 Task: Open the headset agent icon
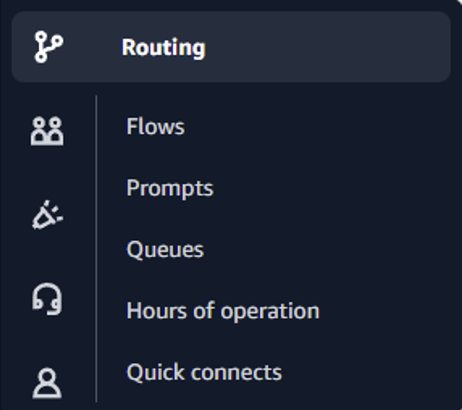pyautogui.click(x=47, y=299)
